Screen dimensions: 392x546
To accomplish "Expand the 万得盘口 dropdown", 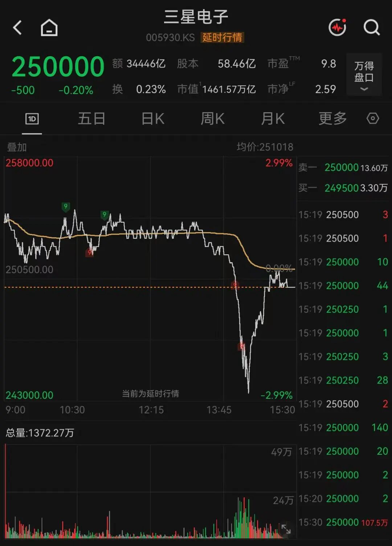I will click(364, 75).
